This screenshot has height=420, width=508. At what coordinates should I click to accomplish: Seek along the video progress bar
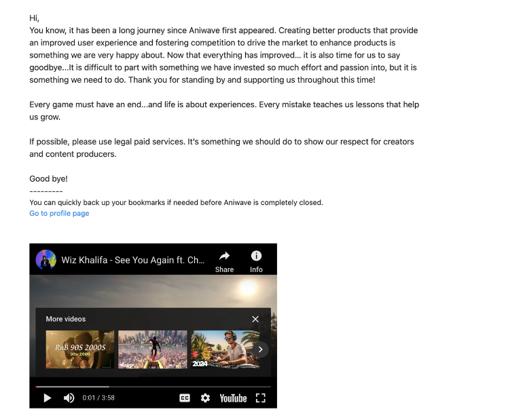tap(153, 386)
